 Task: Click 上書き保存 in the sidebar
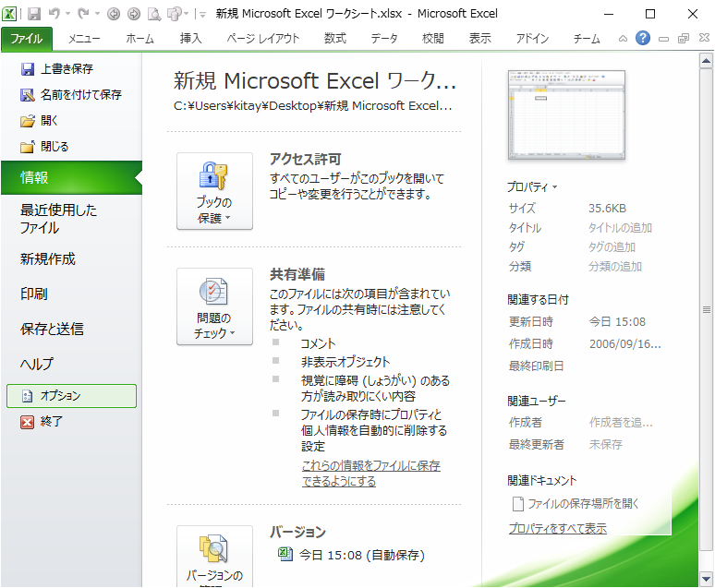pos(57,69)
